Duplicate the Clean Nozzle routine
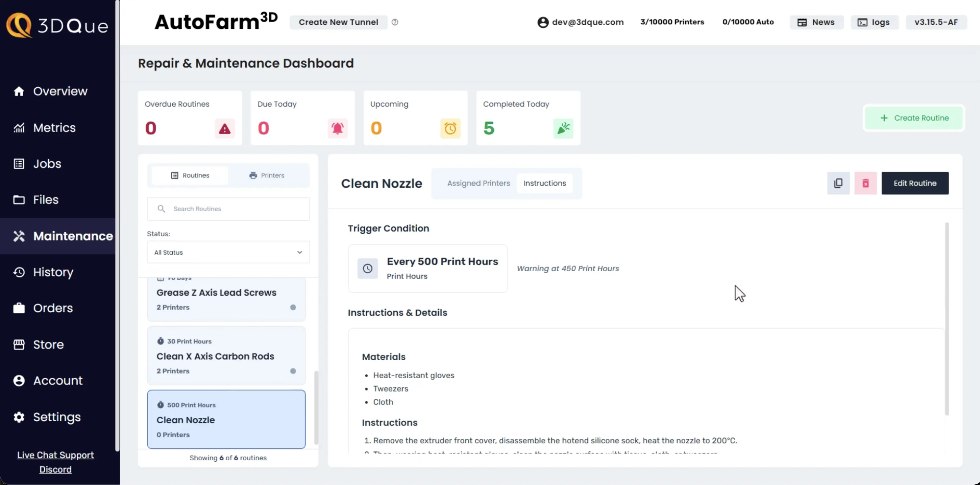This screenshot has height=485, width=980. pyautogui.click(x=838, y=183)
